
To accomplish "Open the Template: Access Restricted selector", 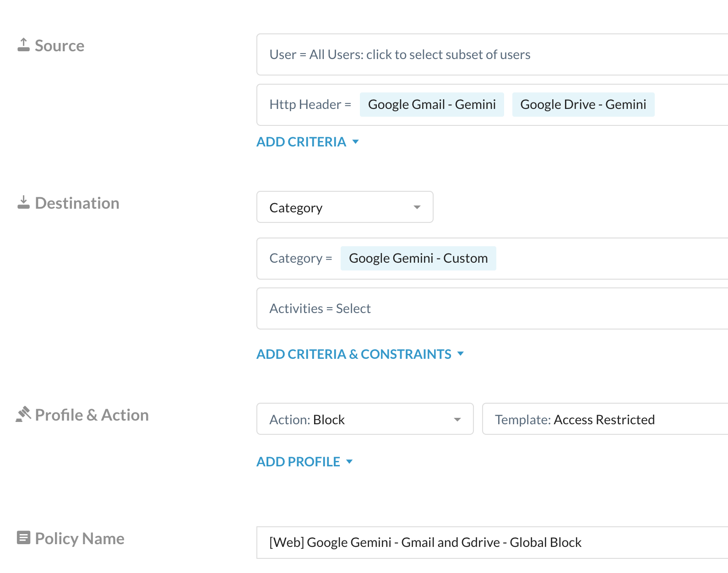I will pos(605,419).
